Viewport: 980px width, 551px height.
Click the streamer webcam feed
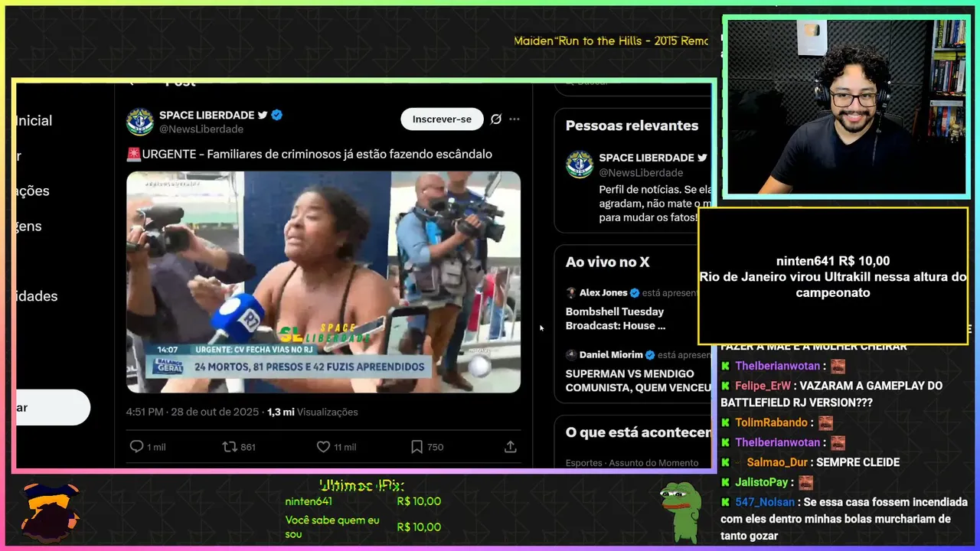pos(846,107)
